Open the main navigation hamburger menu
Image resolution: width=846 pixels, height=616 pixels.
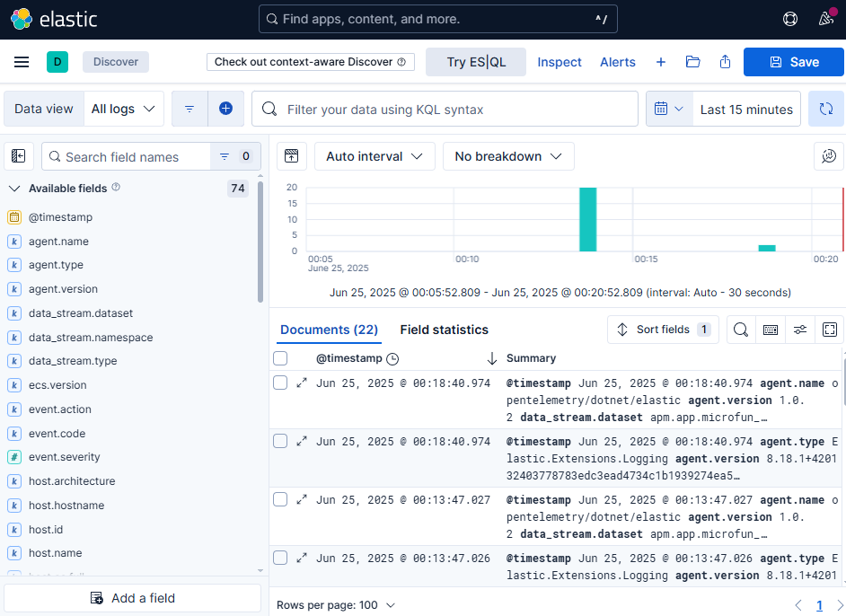[22, 62]
